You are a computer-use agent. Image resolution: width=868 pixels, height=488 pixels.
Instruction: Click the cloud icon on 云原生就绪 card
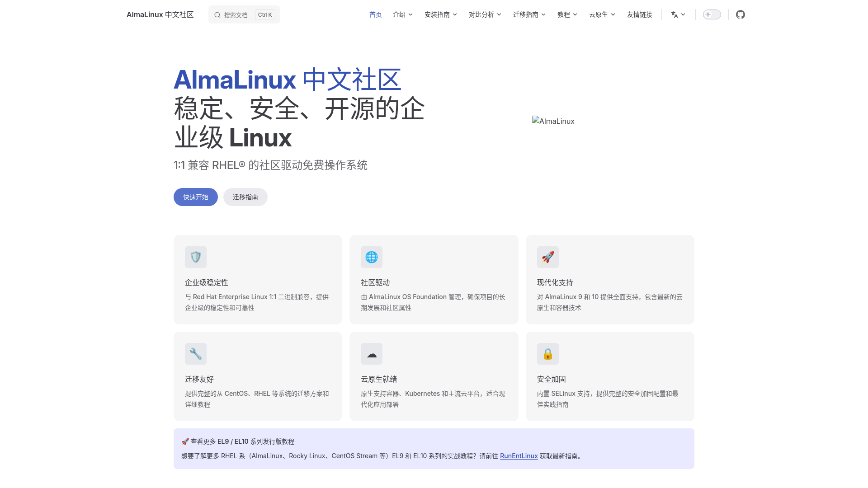click(372, 354)
